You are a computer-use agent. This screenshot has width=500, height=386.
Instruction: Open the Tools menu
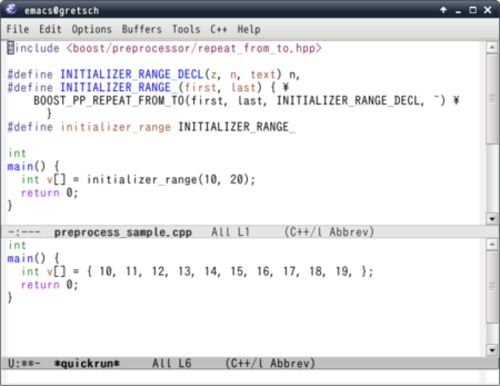pyautogui.click(x=186, y=29)
